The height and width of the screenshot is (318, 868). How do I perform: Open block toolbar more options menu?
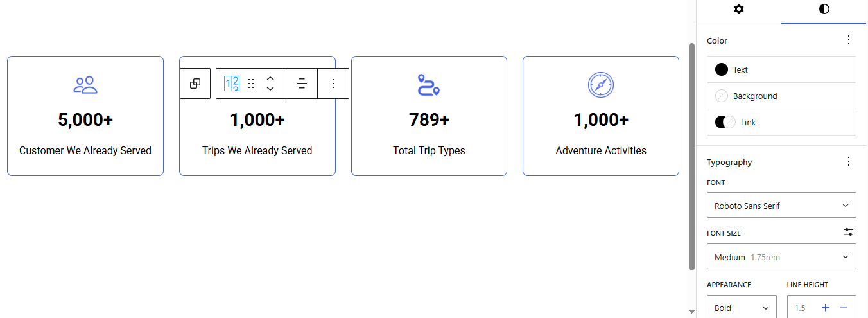[333, 84]
